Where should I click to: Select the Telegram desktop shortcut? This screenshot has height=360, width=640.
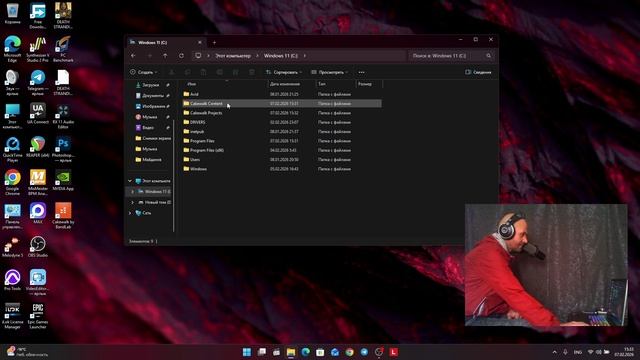(x=38, y=82)
